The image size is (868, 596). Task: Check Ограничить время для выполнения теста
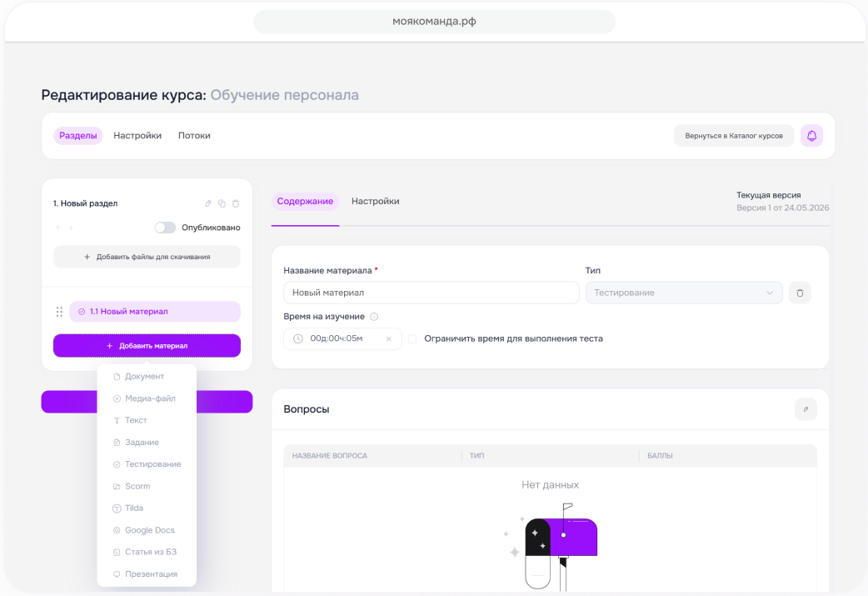[x=412, y=338]
